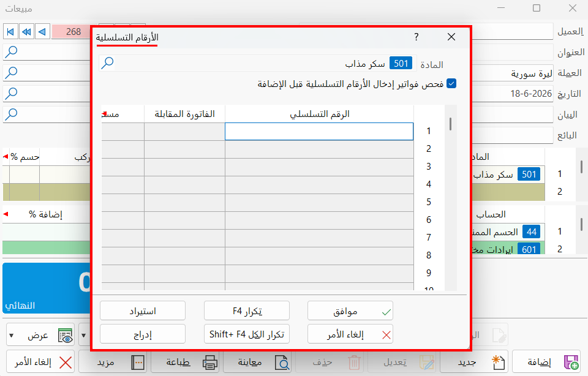
Task: Click the printer icon labeled طباعة
Action: [x=210, y=363]
